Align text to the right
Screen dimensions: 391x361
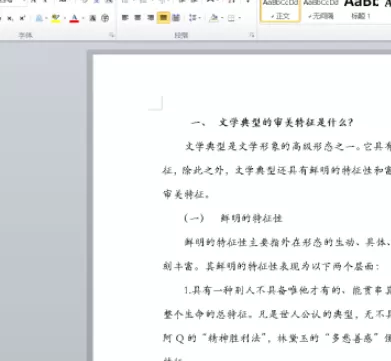[150, 18]
